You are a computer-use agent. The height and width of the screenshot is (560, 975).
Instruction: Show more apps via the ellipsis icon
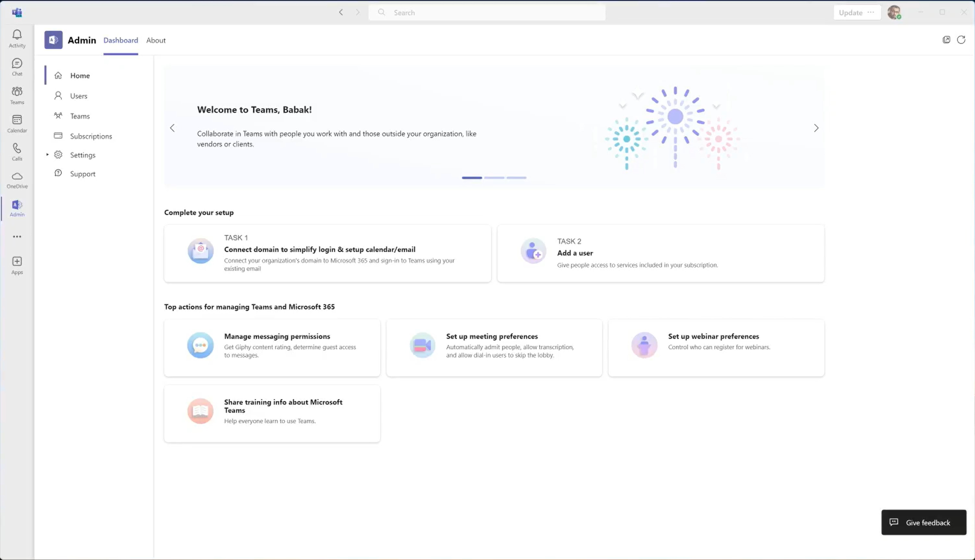17,236
